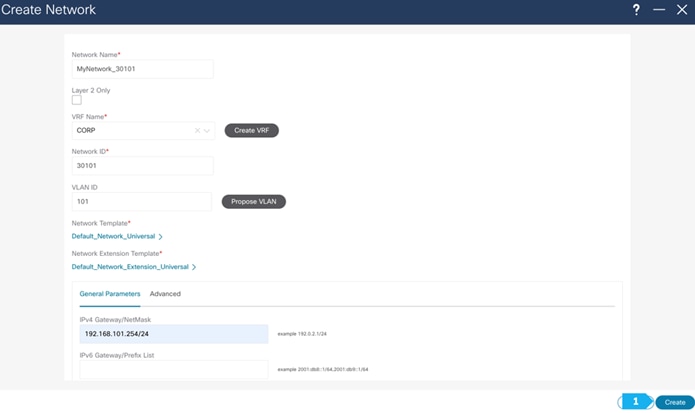Click the Network Name input field

[x=142, y=69]
